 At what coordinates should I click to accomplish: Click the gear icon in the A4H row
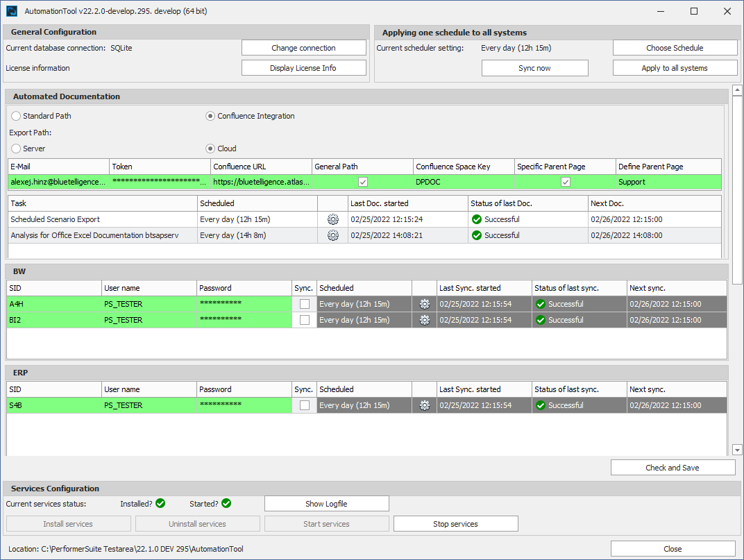[424, 303]
